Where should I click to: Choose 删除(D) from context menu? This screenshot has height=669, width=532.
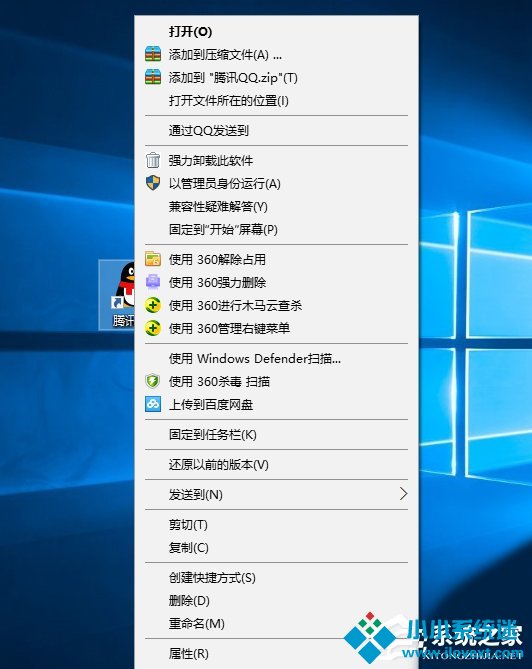pos(276,600)
